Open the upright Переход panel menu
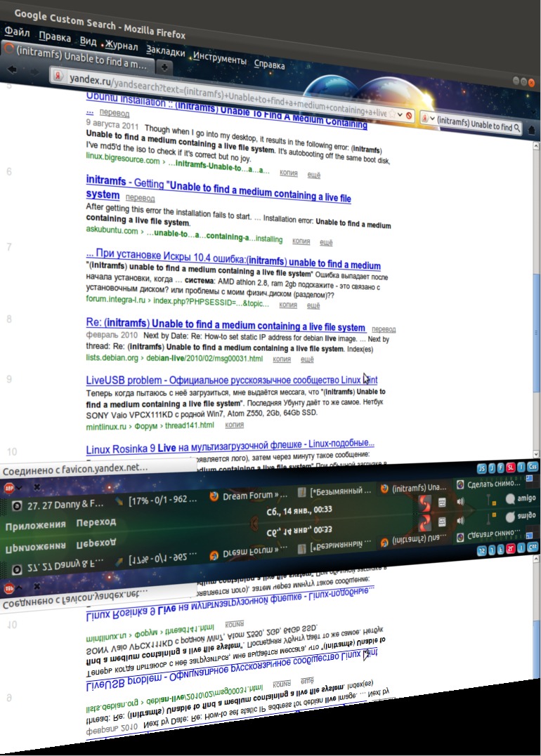This screenshot has height=756, width=541. pos(96,523)
